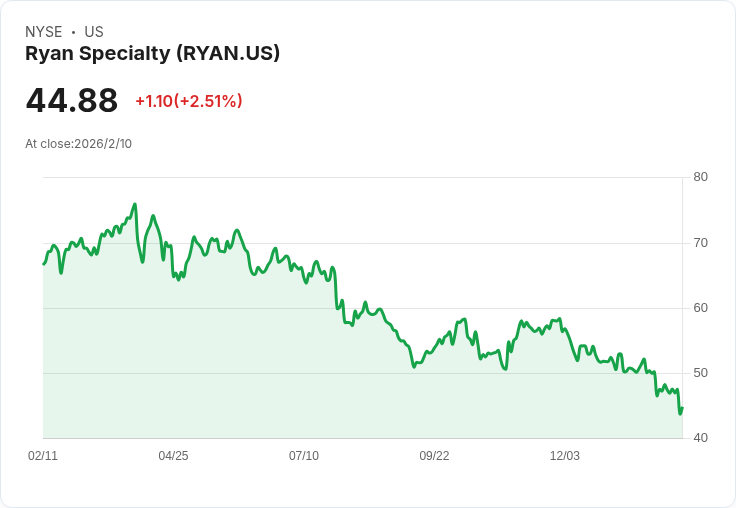Select the 09/22 date label
The width and height of the screenshot is (736, 508).
(x=434, y=456)
